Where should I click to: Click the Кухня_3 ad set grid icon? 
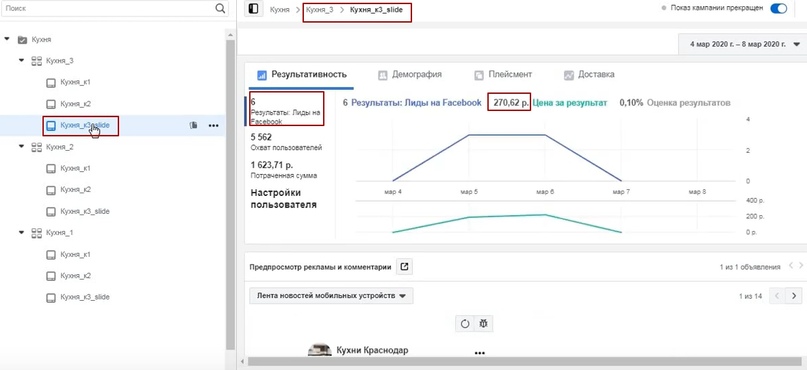tap(37, 61)
